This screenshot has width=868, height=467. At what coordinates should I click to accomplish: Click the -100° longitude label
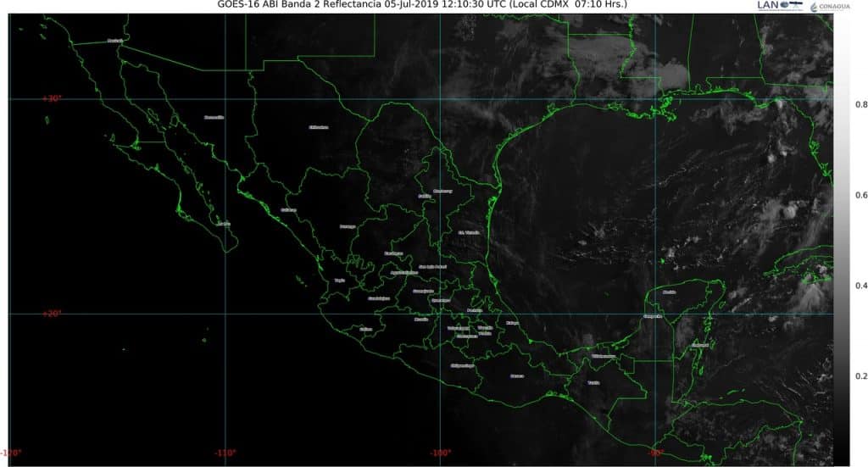pyautogui.click(x=439, y=453)
